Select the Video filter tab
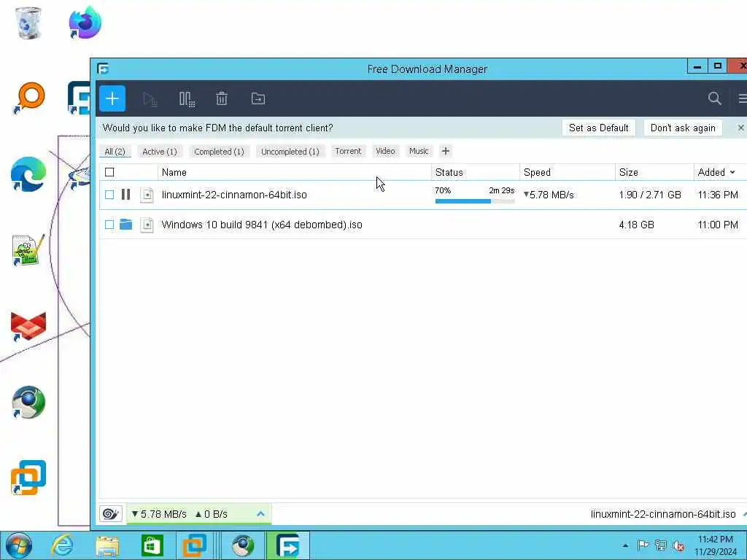This screenshot has height=560, width=747. [385, 151]
